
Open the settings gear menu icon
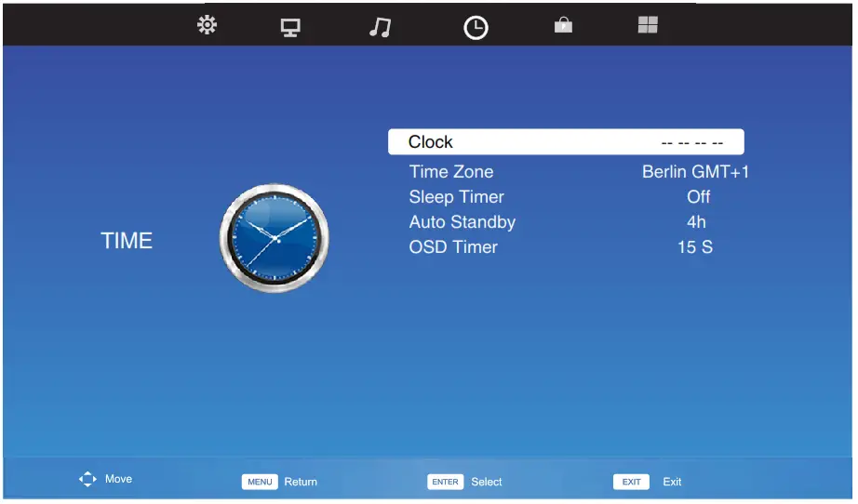(x=207, y=25)
